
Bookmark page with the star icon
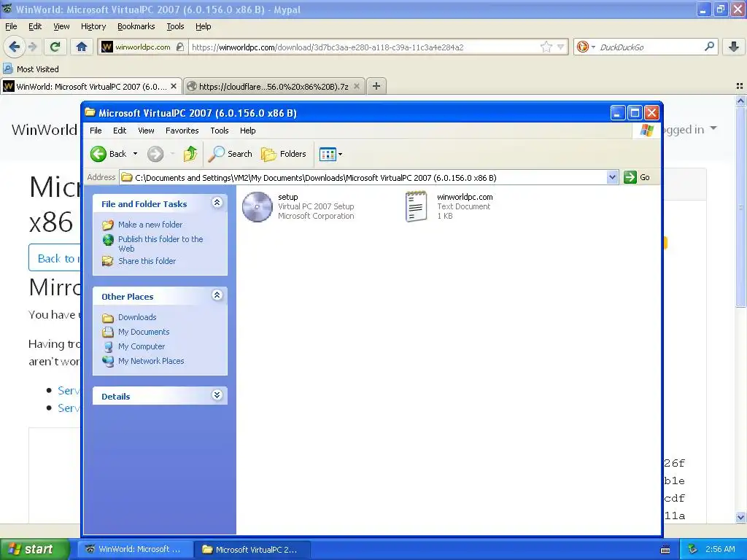point(546,47)
